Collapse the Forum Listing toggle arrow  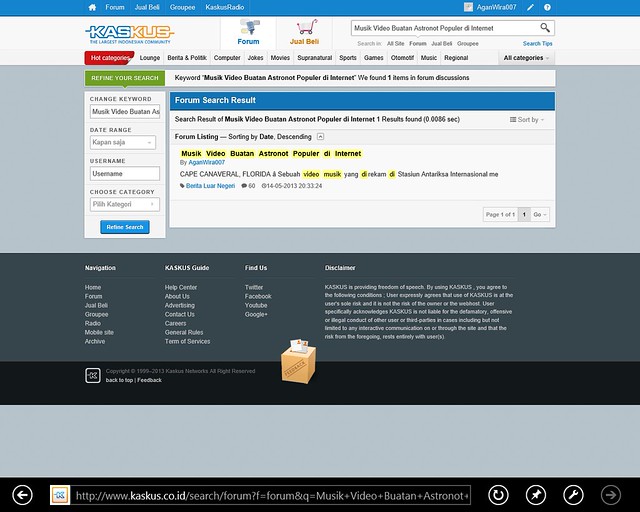pyautogui.click(x=320, y=135)
